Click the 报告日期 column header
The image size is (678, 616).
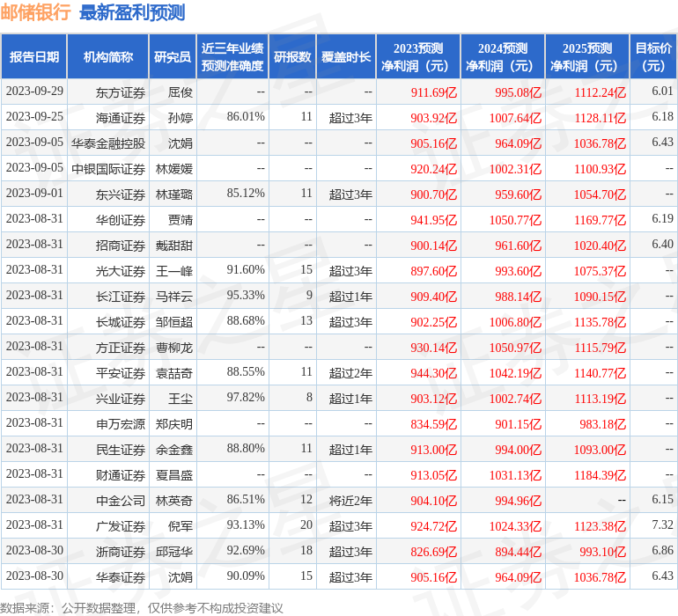pos(33,56)
